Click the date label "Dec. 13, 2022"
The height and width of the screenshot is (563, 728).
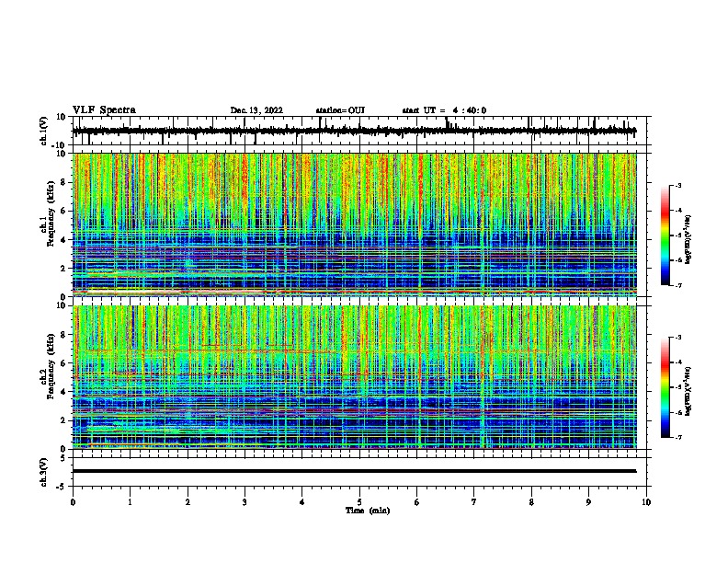pyautogui.click(x=256, y=110)
